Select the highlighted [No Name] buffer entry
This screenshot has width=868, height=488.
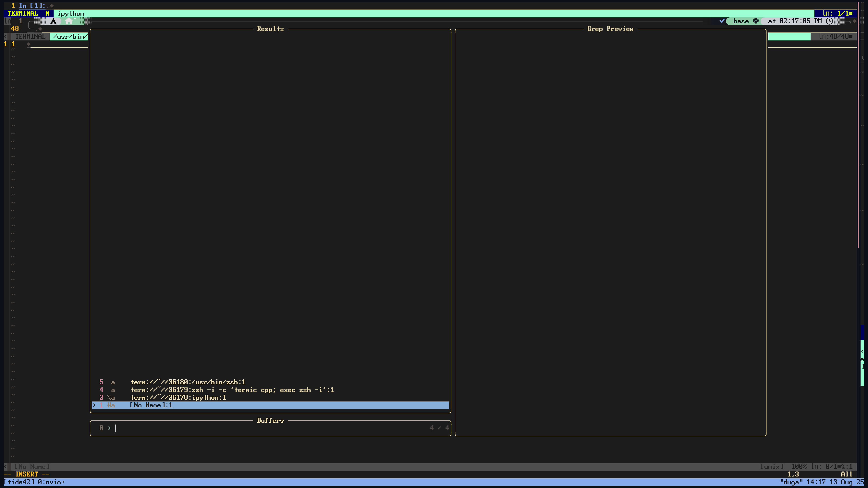pos(151,405)
